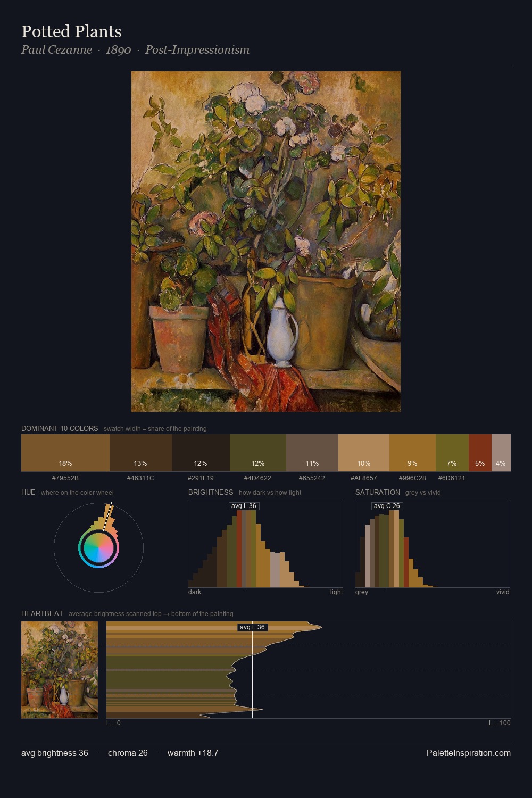Select the 11% taupe swatch #655242
The image size is (532, 798).
tap(312, 453)
